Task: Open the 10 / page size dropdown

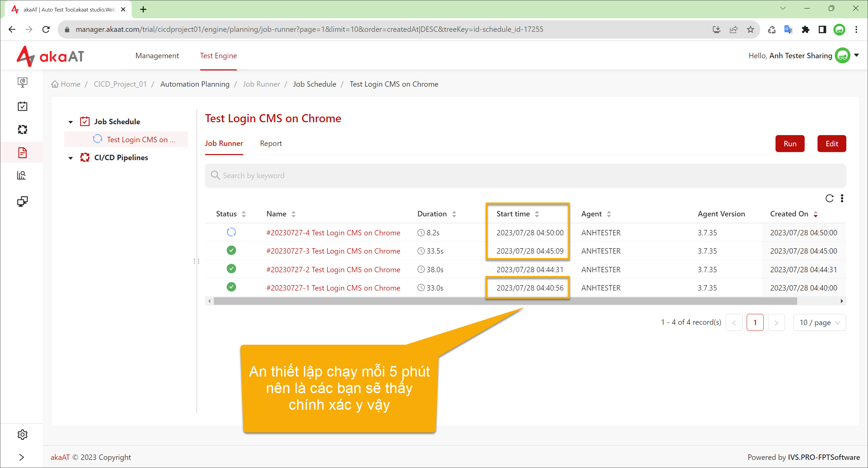Action: pos(820,322)
